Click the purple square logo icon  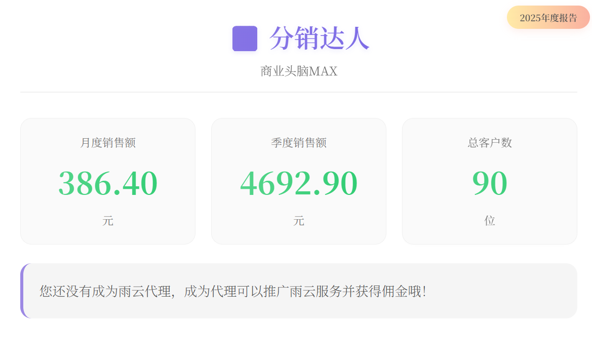pos(245,38)
